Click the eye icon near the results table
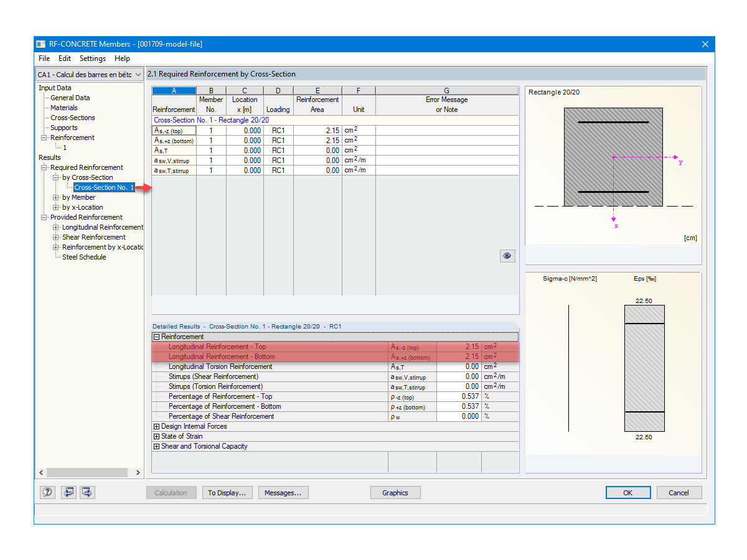 point(507,256)
